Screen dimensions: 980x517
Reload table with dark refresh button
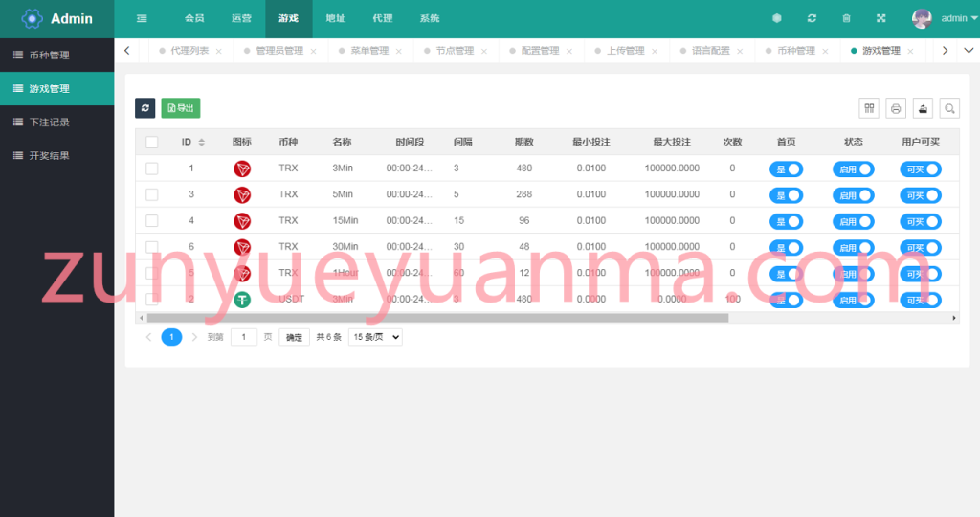click(x=145, y=108)
